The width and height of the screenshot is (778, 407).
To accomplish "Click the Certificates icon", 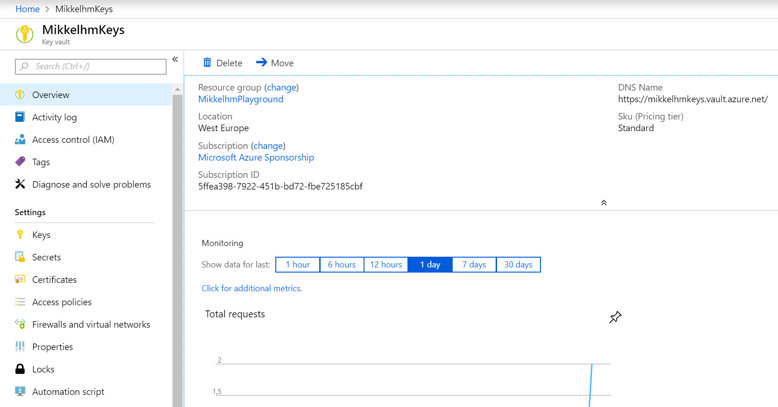I will tap(20, 279).
